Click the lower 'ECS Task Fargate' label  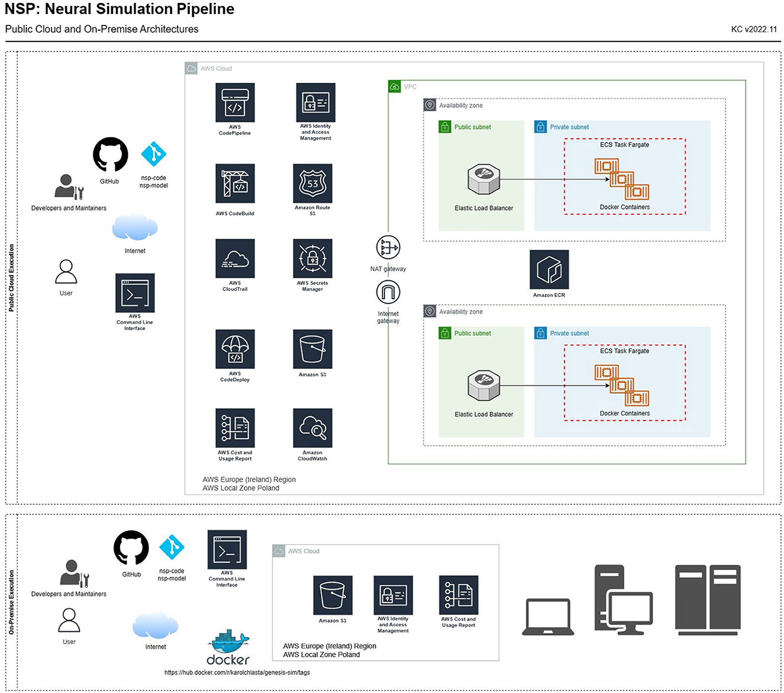624,351
